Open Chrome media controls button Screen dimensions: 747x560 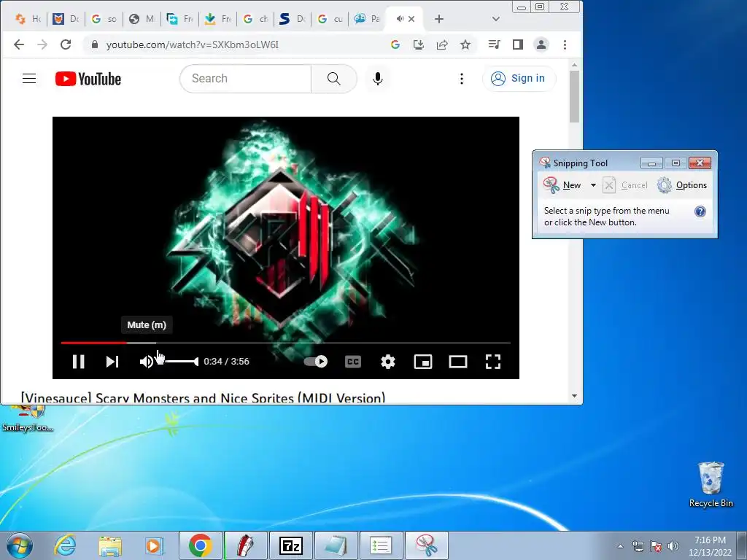[494, 44]
